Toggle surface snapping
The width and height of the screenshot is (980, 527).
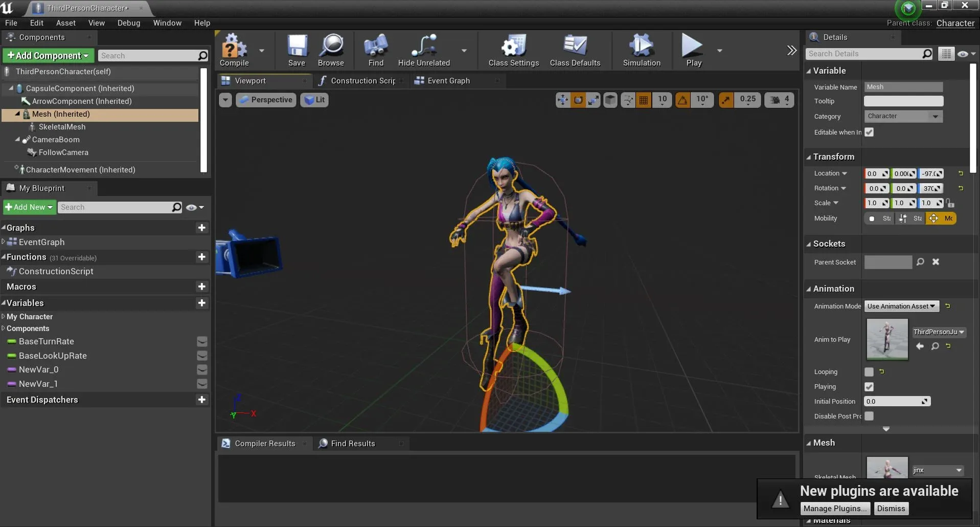628,100
